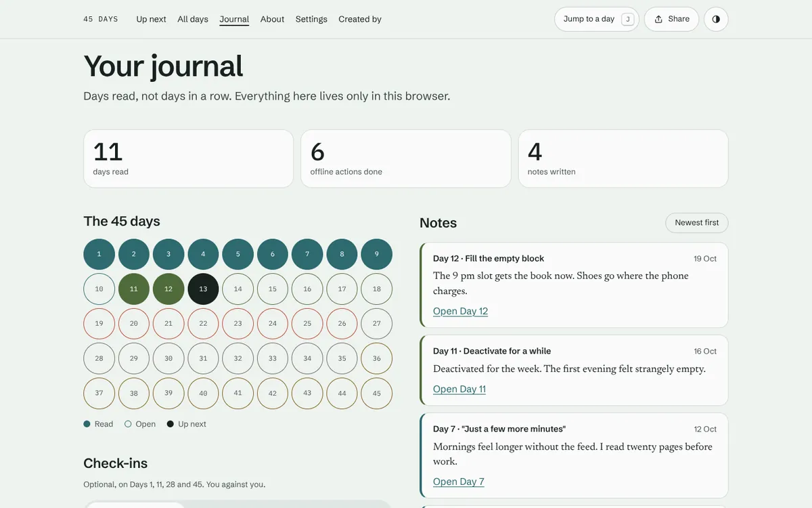Viewport: 812px width, 508px height.
Task: Follow the Open Day 7 link
Action: click(459, 482)
